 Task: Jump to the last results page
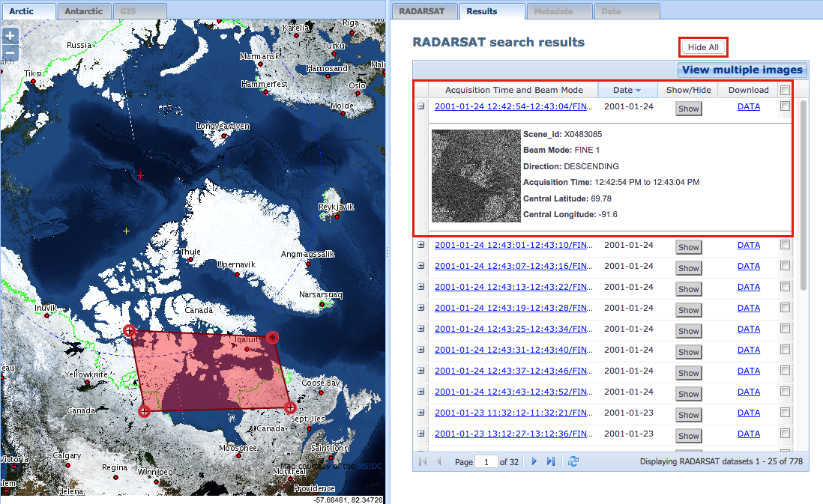point(550,461)
